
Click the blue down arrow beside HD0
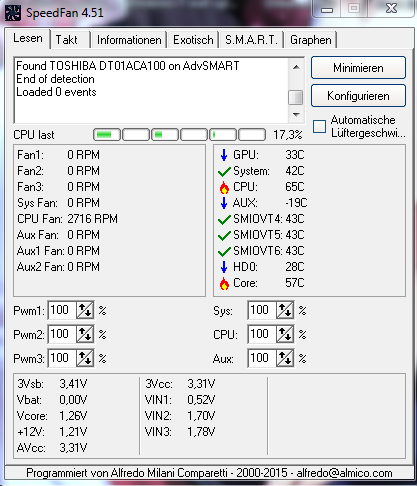pos(224,267)
